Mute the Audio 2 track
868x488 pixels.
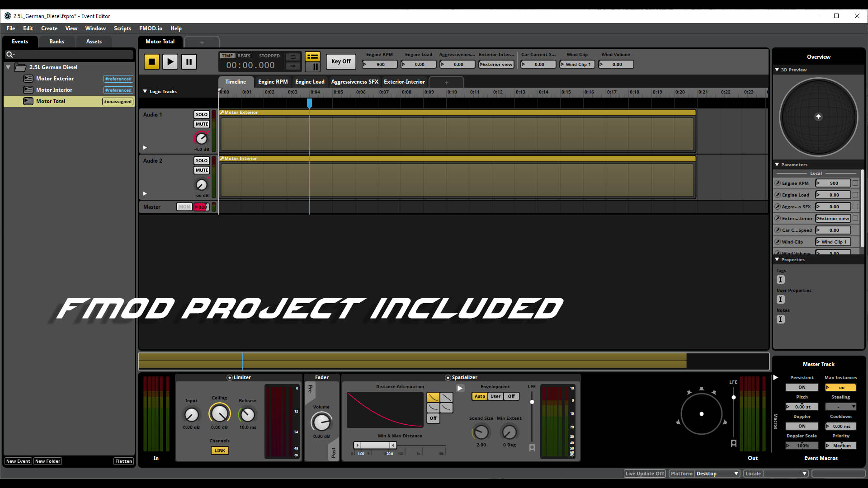pos(201,170)
